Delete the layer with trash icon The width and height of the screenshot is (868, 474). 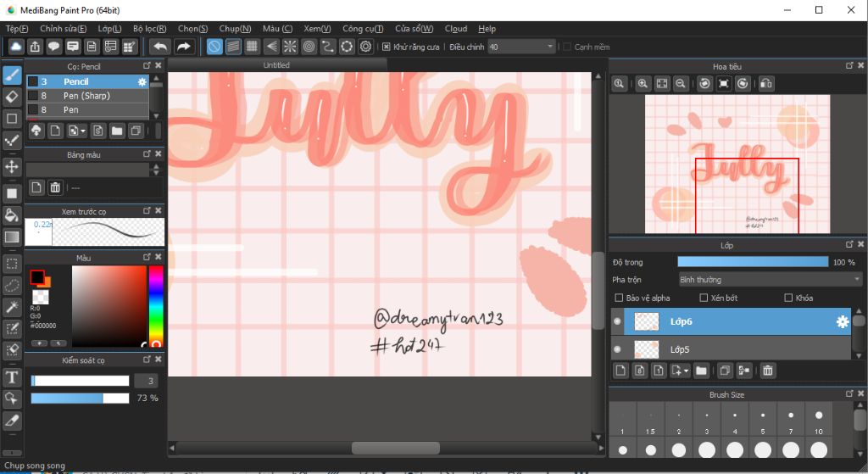(x=768, y=371)
